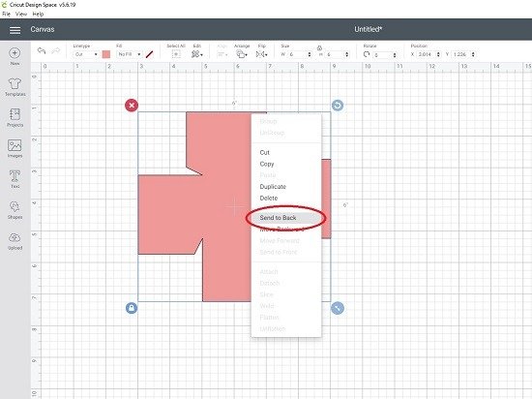Viewport: 532px width, 399px height.
Task: Choose Copy from the context menu
Action: 286,164
